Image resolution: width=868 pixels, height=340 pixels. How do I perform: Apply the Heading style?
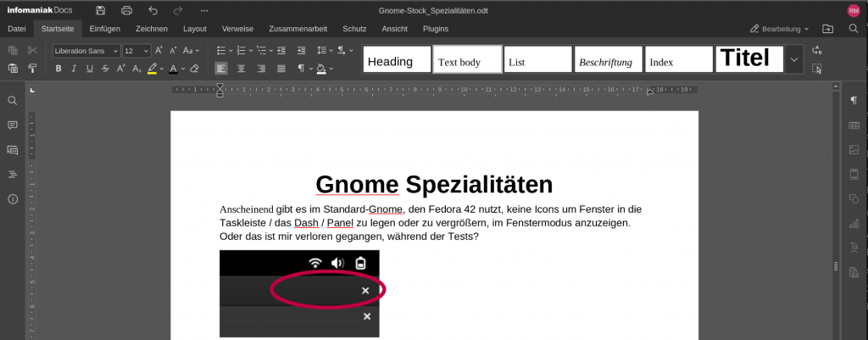(x=397, y=59)
